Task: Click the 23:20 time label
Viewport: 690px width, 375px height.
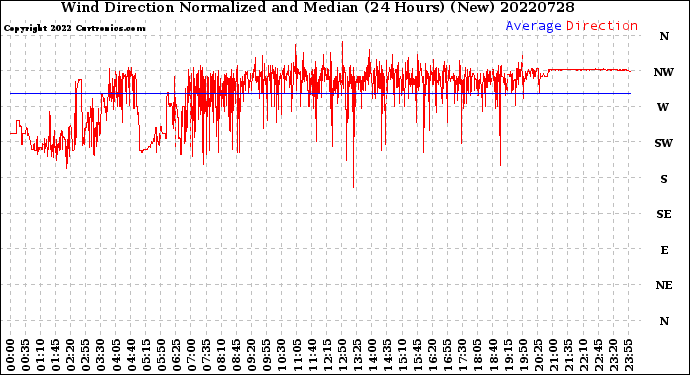Action: (613, 355)
